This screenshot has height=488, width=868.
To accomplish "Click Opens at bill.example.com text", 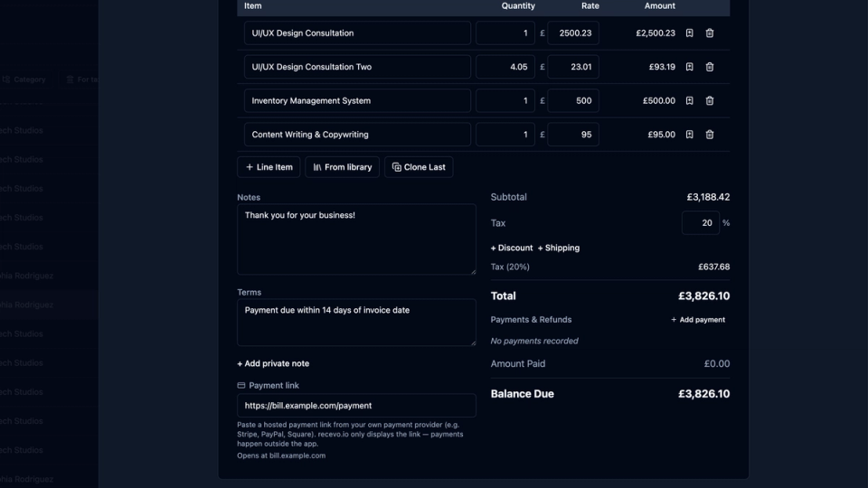I will tap(281, 455).
